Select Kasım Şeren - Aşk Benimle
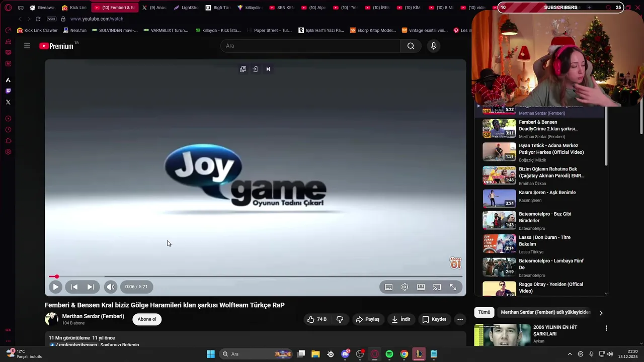This screenshot has height=362, width=644. (x=541, y=199)
